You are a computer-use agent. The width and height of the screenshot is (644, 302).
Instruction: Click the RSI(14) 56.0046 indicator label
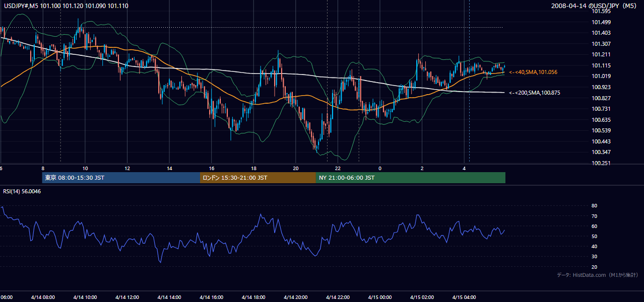click(x=22, y=191)
